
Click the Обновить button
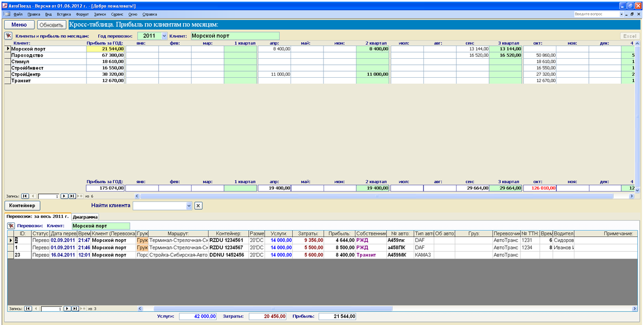click(52, 25)
